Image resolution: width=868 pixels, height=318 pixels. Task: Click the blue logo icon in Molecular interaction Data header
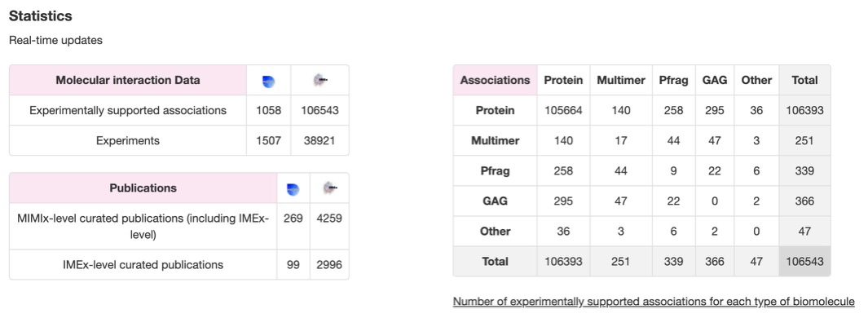[268, 81]
